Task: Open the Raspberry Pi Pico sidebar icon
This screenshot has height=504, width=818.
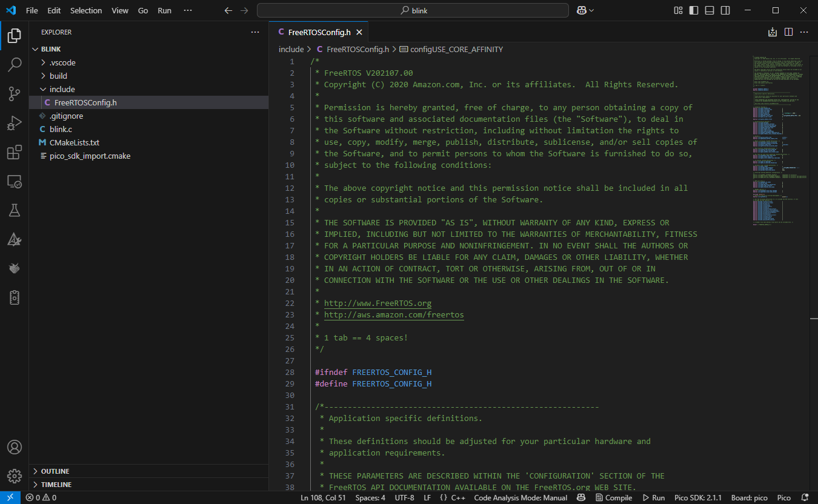Action: pos(15,268)
